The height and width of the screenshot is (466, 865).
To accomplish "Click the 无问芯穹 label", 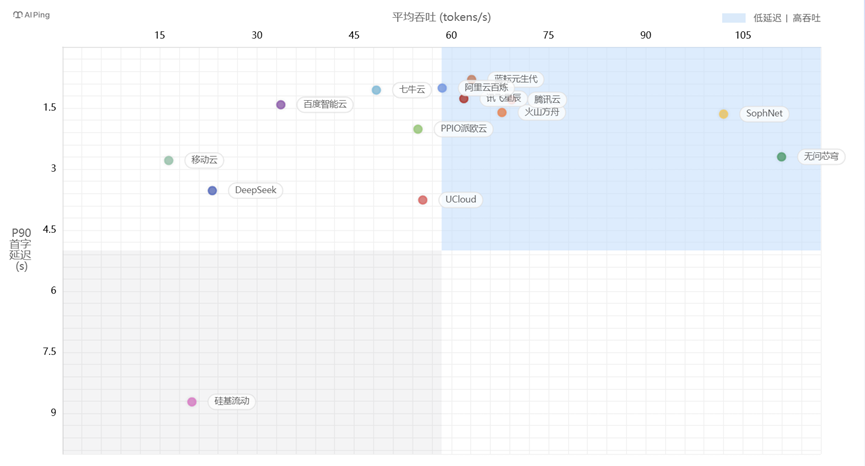I will pyautogui.click(x=821, y=157).
